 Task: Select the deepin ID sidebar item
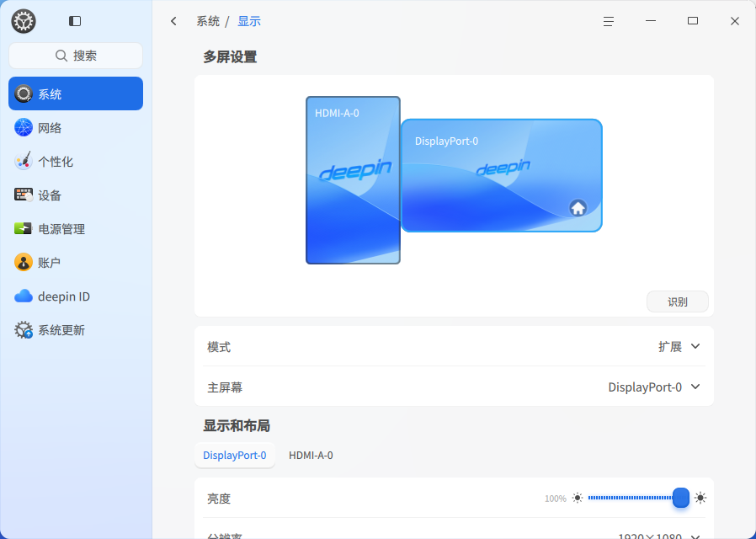click(x=76, y=296)
